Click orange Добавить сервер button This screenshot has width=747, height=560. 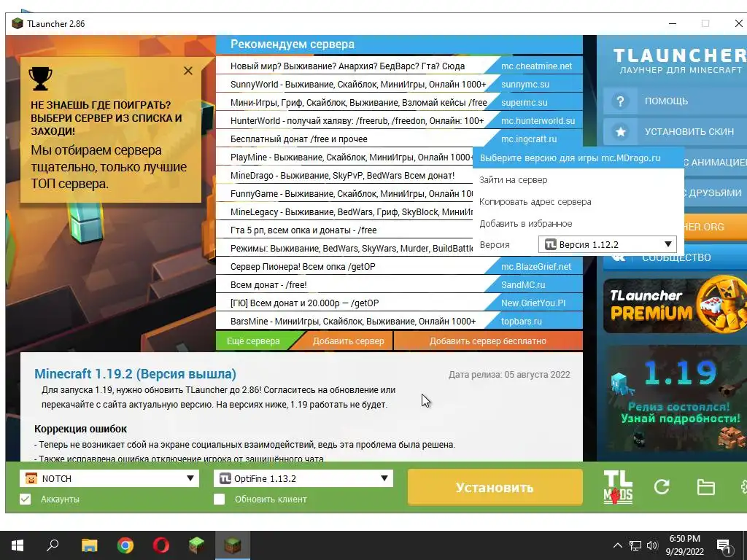click(348, 341)
